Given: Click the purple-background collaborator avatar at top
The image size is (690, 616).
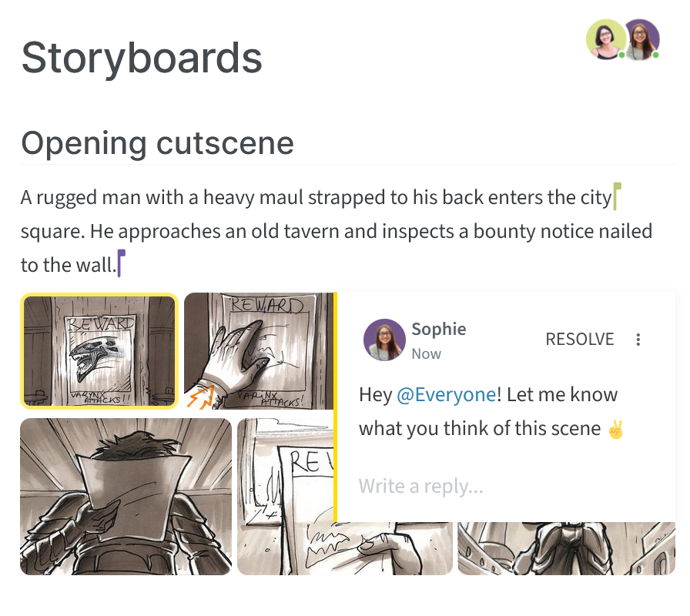Looking at the screenshot, I should (642, 39).
